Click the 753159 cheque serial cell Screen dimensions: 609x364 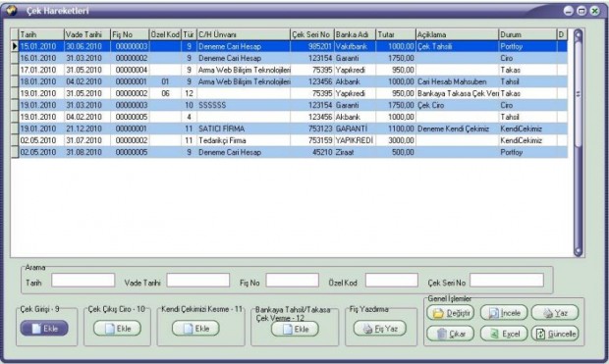click(x=312, y=140)
